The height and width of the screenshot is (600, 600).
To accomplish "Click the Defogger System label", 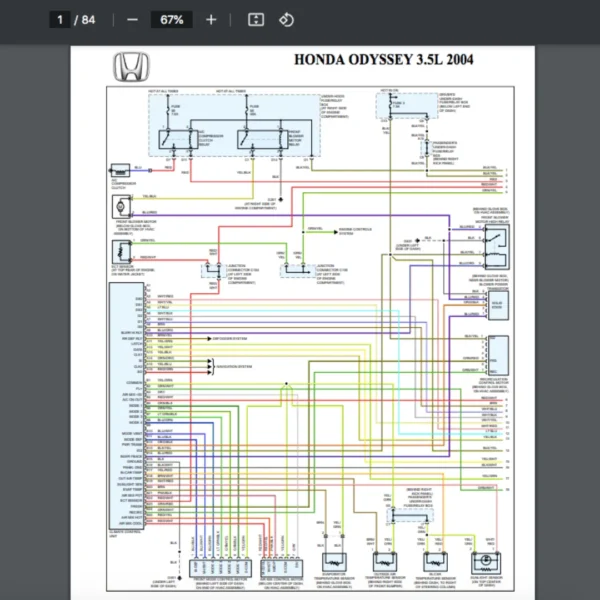I will point(229,339).
